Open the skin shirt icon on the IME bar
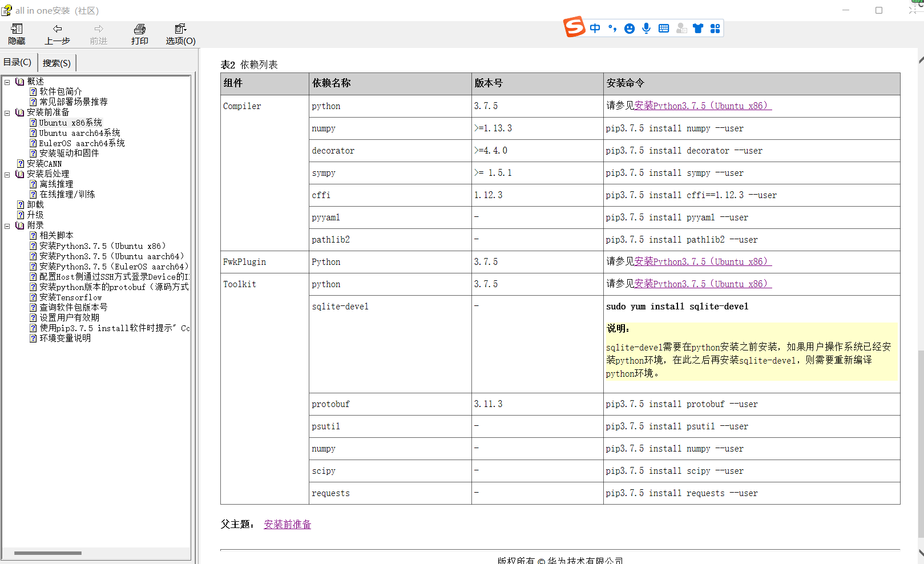The height and width of the screenshot is (564, 924). point(698,29)
